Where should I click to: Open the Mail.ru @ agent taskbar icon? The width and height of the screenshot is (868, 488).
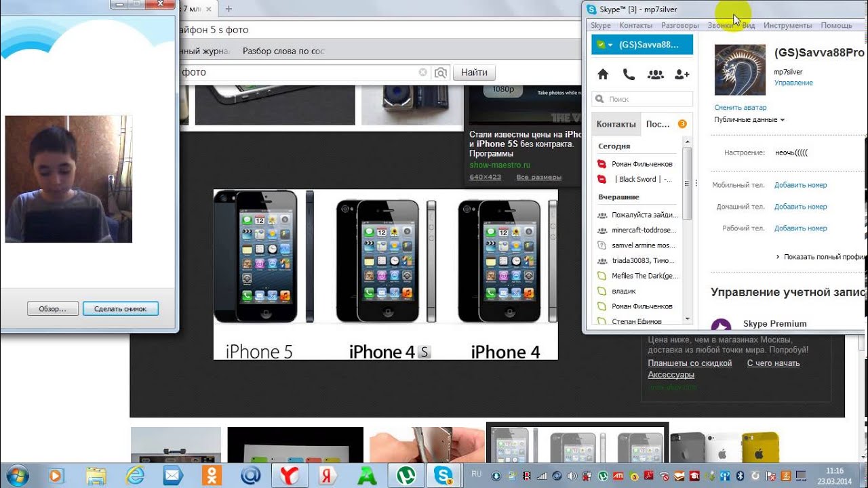coord(250,476)
